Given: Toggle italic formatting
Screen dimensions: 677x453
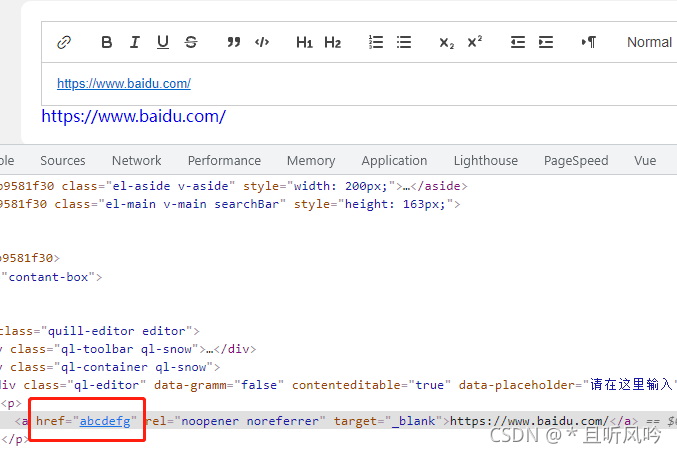Looking at the screenshot, I should coord(135,42).
